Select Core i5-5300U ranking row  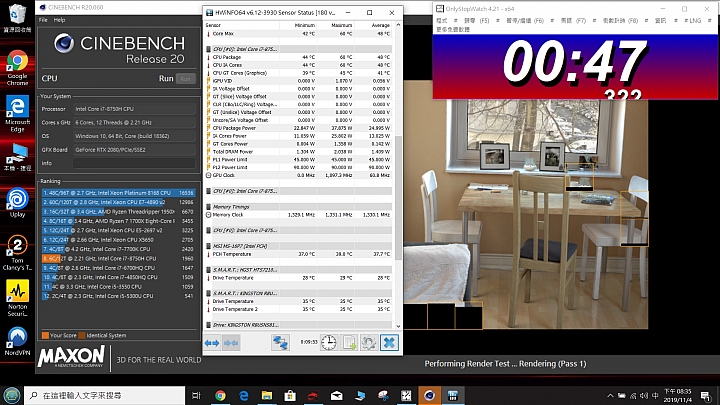tap(118, 296)
